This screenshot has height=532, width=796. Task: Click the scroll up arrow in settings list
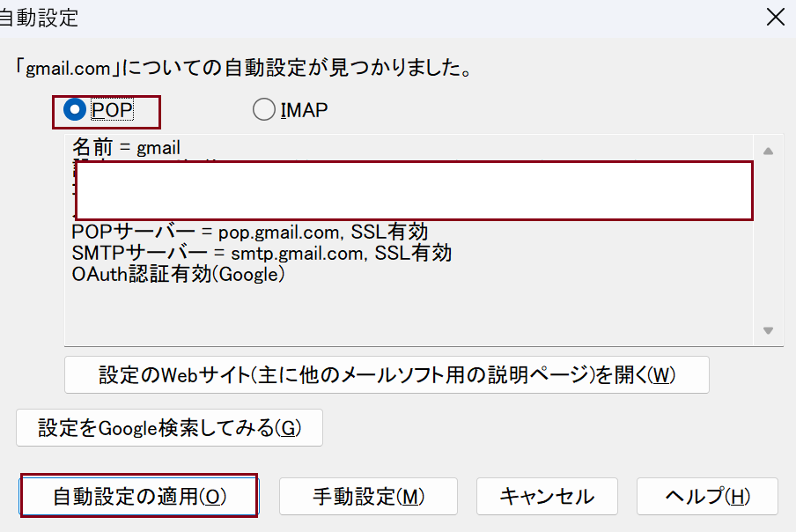click(x=768, y=151)
